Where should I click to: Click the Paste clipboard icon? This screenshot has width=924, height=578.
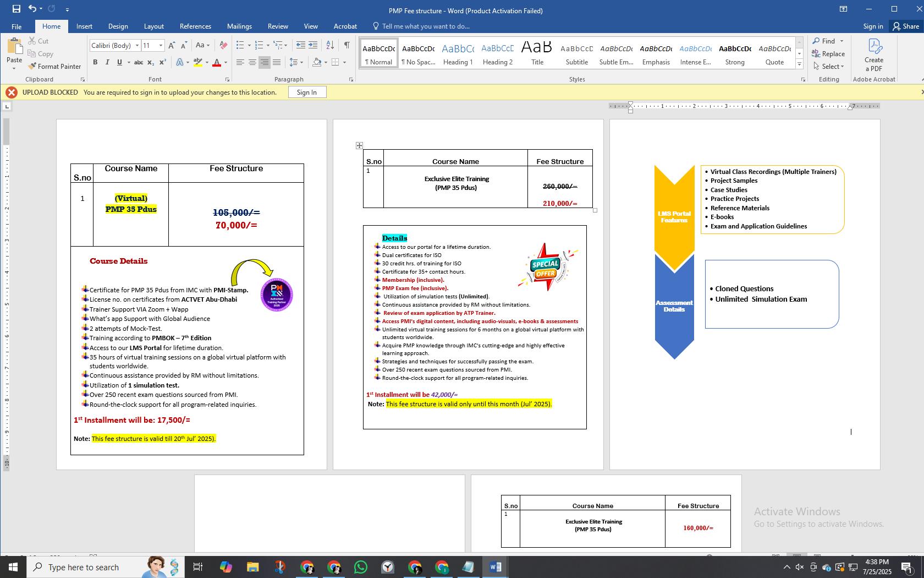click(x=14, y=46)
